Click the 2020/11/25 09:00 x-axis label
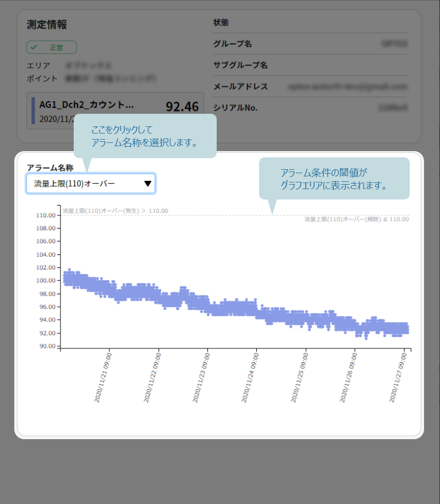 click(x=299, y=378)
